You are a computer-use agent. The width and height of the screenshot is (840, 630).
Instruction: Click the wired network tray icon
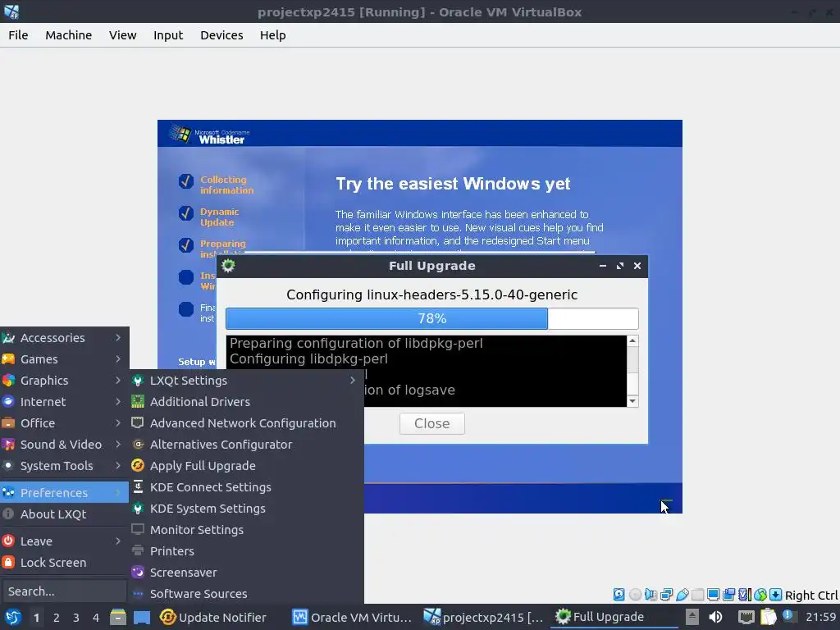[x=746, y=617]
